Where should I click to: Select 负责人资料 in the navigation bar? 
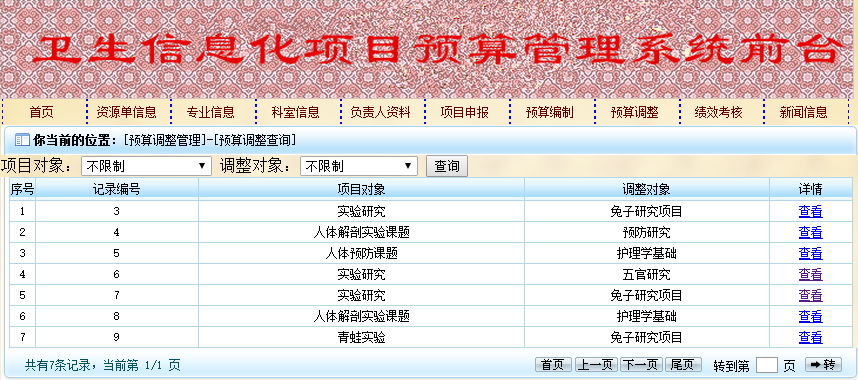[380, 113]
